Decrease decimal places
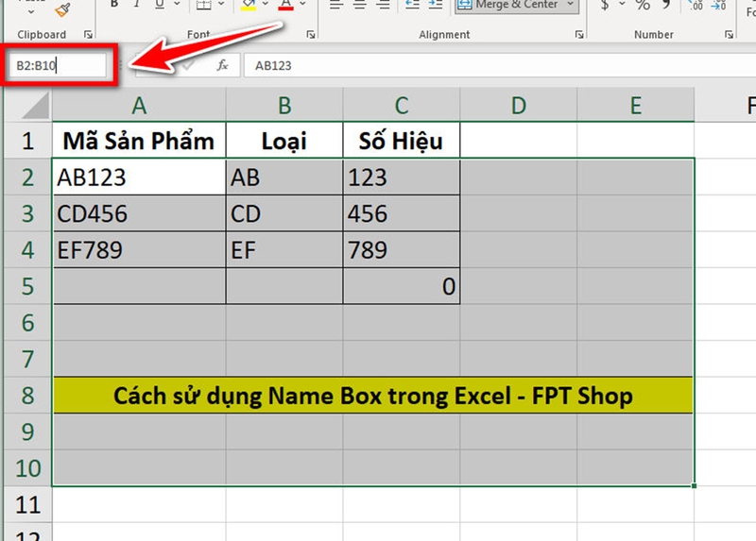The height and width of the screenshot is (541, 756). 718,6
